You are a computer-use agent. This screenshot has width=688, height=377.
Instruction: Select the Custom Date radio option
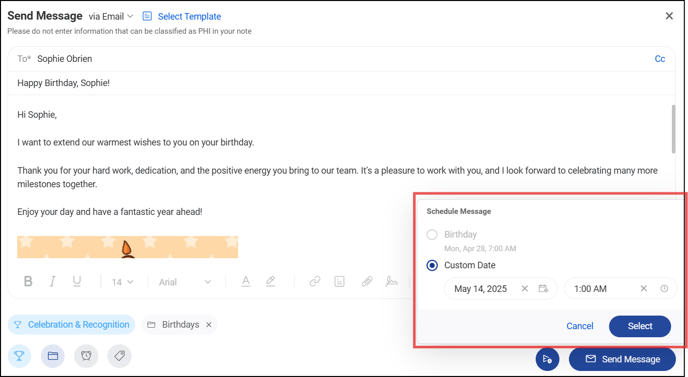[432, 265]
